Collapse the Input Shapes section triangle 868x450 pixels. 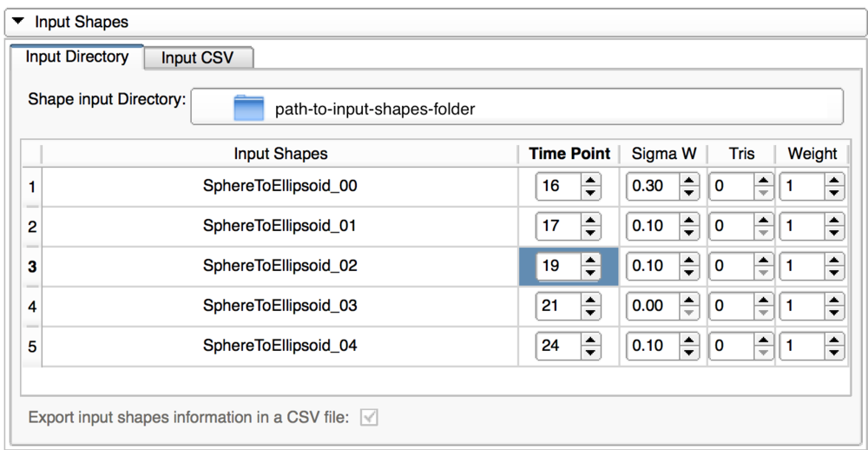(x=18, y=22)
